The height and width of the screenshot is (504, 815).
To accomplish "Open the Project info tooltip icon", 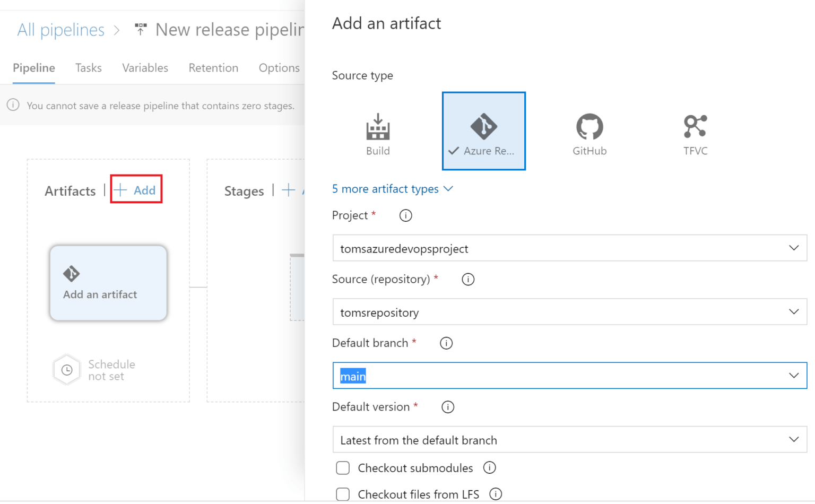I will pyautogui.click(x=405, y=215).
